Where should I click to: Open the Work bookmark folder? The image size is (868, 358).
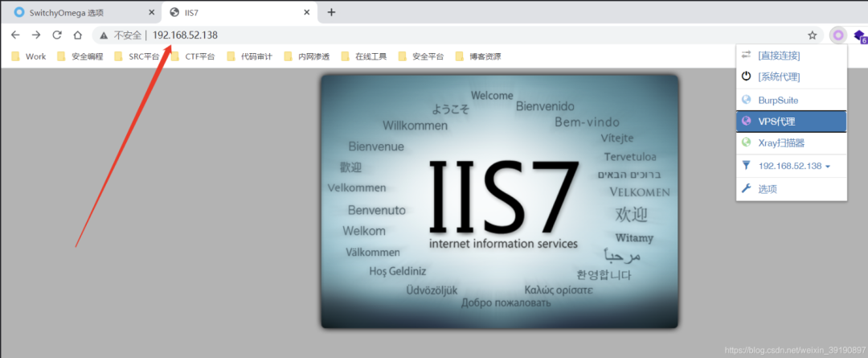pos(30,56)
